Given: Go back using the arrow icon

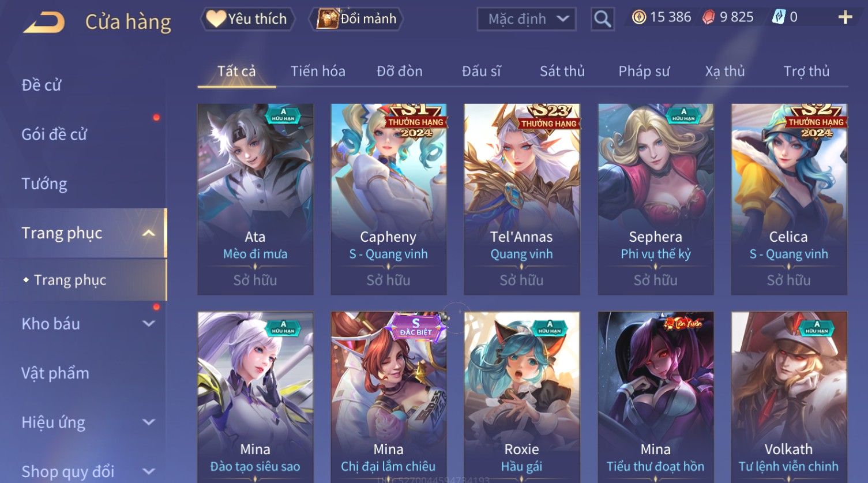Looking at the screenshot, I should pos(44,22).
